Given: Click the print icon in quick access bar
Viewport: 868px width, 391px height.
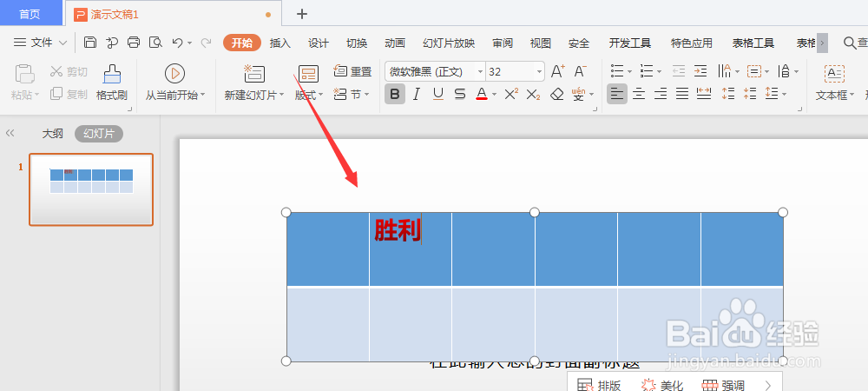Looking at the screenshot, I should click(x=134, y=43).
